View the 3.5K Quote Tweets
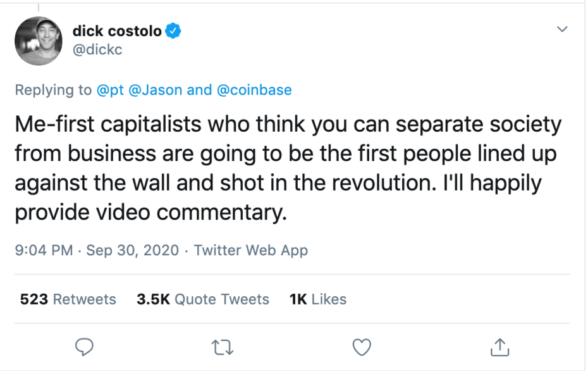Image resolution: width=588 pixels, height=371 pixels. click(202, 299)
